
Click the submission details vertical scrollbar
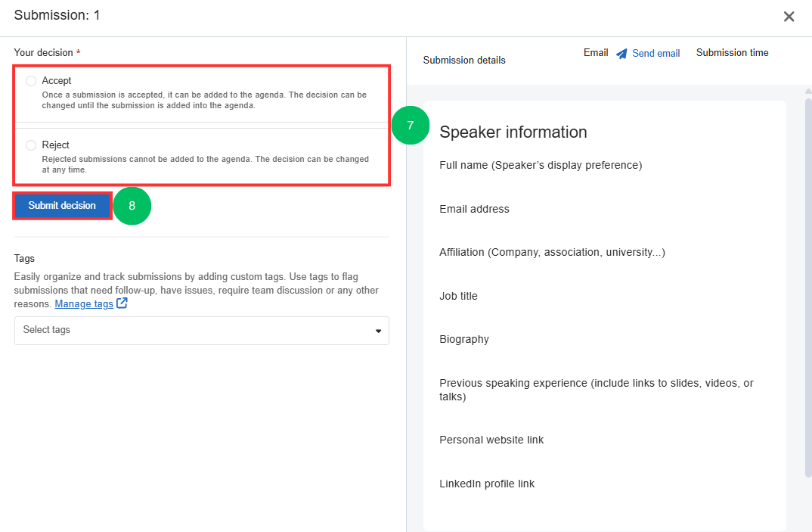(x=807, y=288)
